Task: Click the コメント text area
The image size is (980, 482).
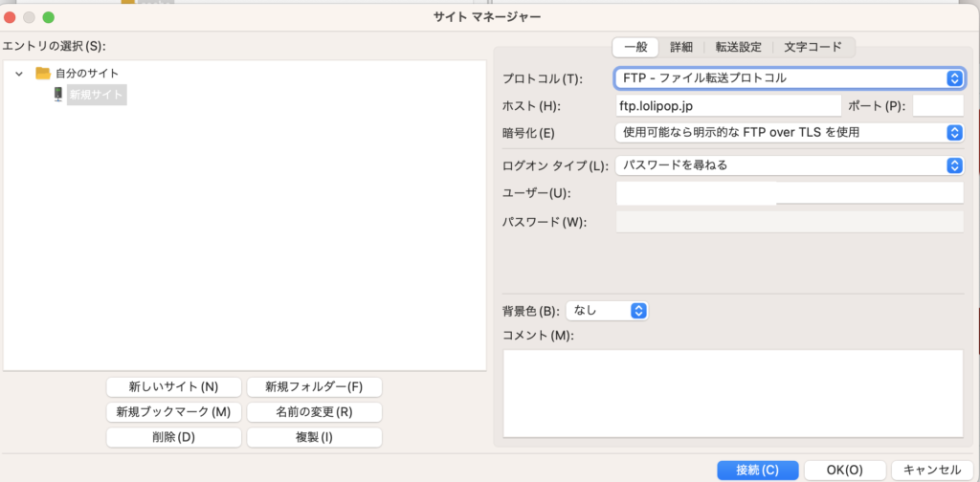Action: 732,393
